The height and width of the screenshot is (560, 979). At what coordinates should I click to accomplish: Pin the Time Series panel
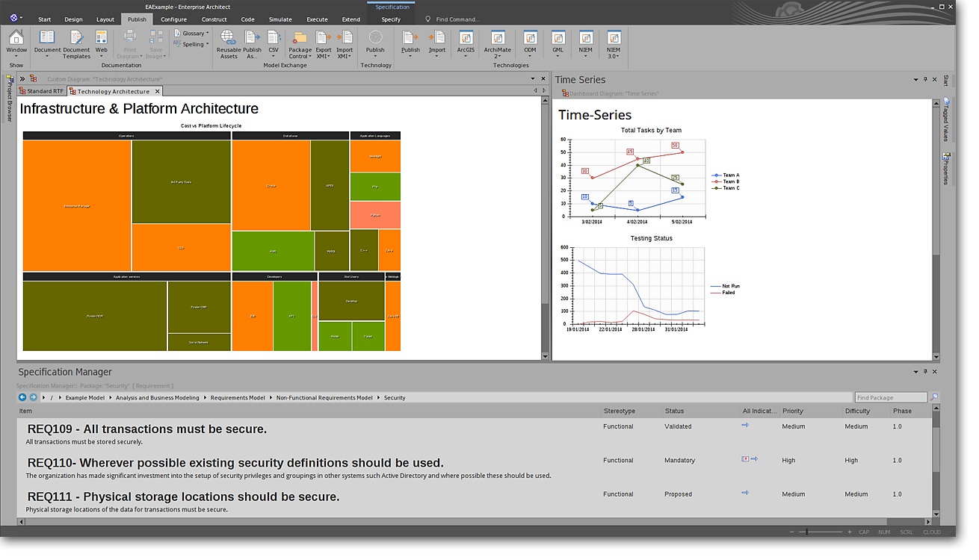click(925, 79)
